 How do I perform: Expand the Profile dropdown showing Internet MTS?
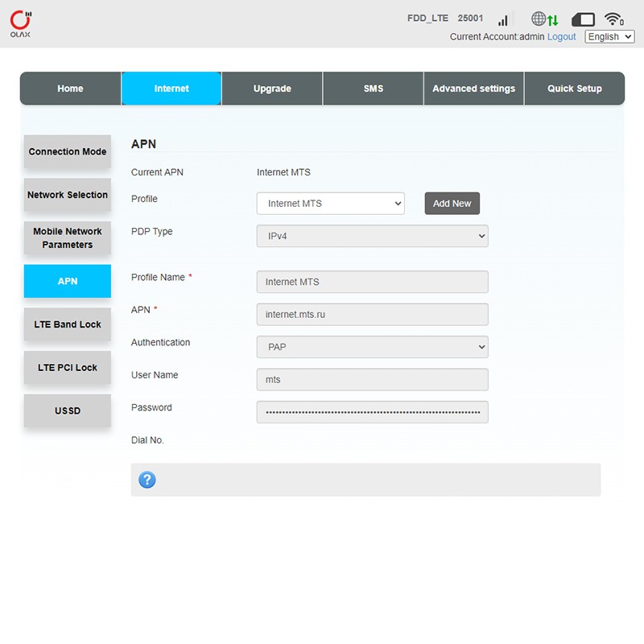(330, 204)
